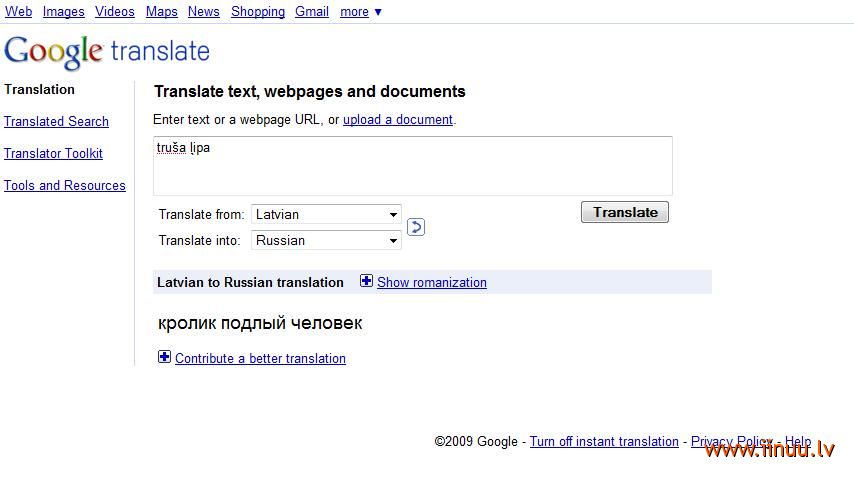The height and width of the screenshot is (481, 854).
Task: Click the upload a document link
Action: (398, 119)
